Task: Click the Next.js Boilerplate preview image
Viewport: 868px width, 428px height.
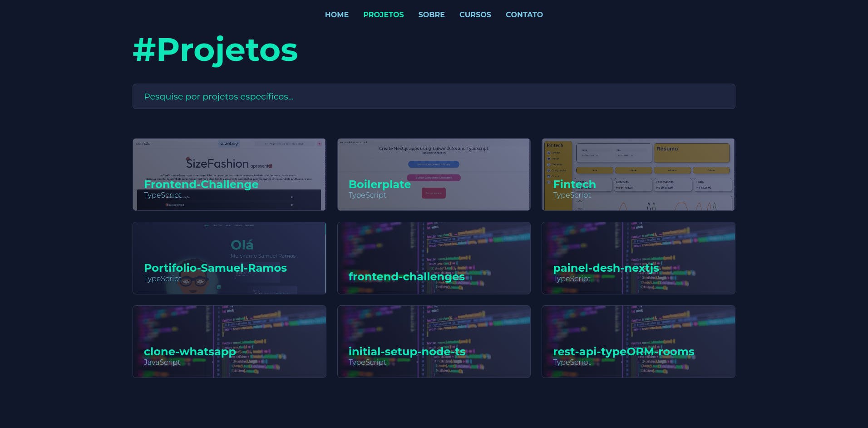Action: pyautogui.click(x=434, y=154)
